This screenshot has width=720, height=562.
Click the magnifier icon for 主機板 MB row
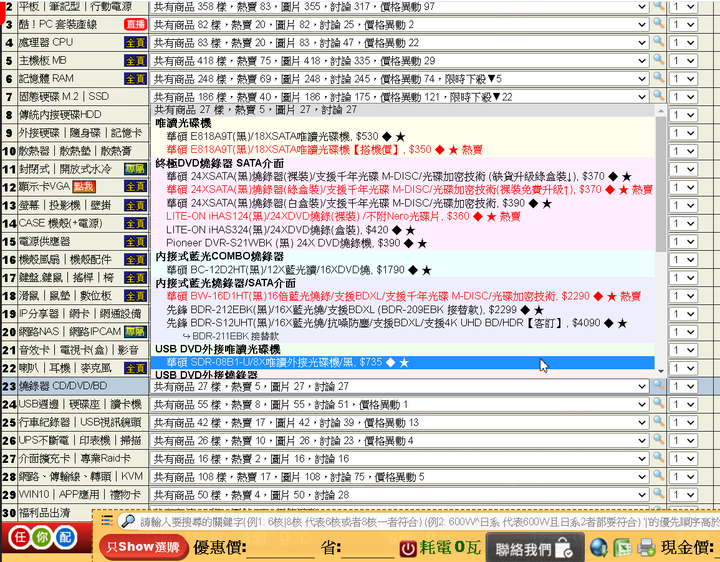tap(658, 60)
